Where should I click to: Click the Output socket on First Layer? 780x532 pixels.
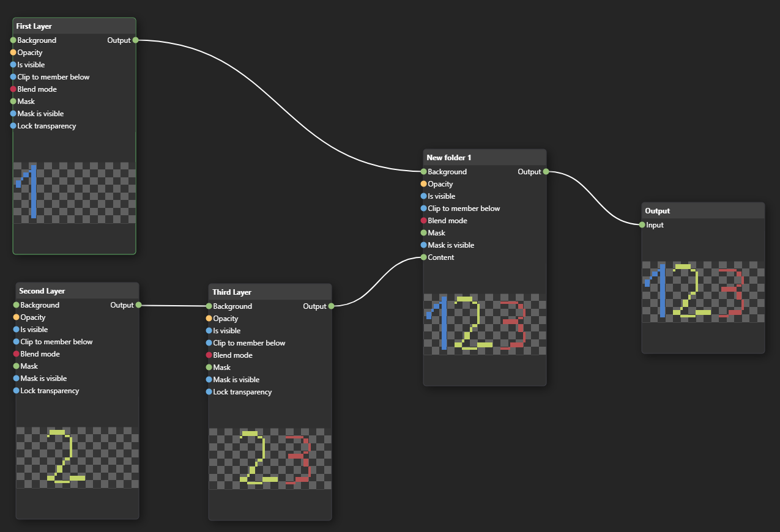[135, 40]
